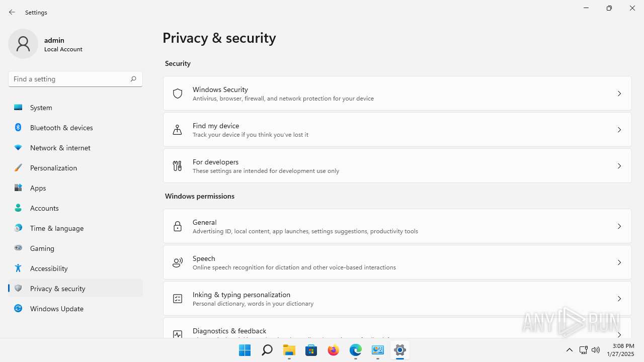Click the General lock icon
The image size is (644, 362).
coord(178,226)
